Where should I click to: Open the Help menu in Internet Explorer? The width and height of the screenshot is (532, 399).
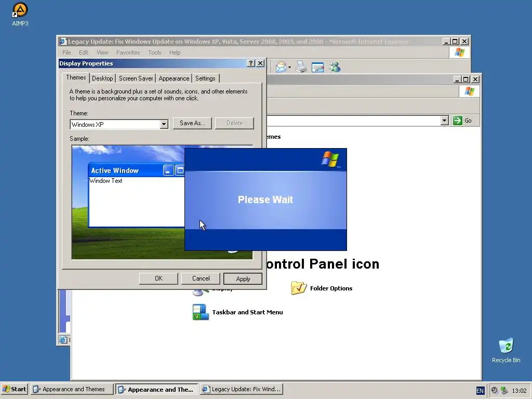(175, 52)
